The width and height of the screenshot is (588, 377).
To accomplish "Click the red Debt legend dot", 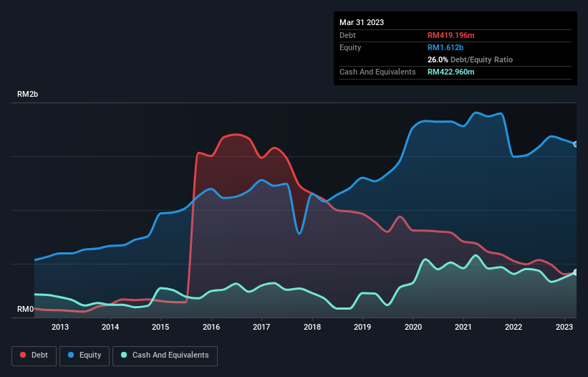I will [x=23, y=355].
